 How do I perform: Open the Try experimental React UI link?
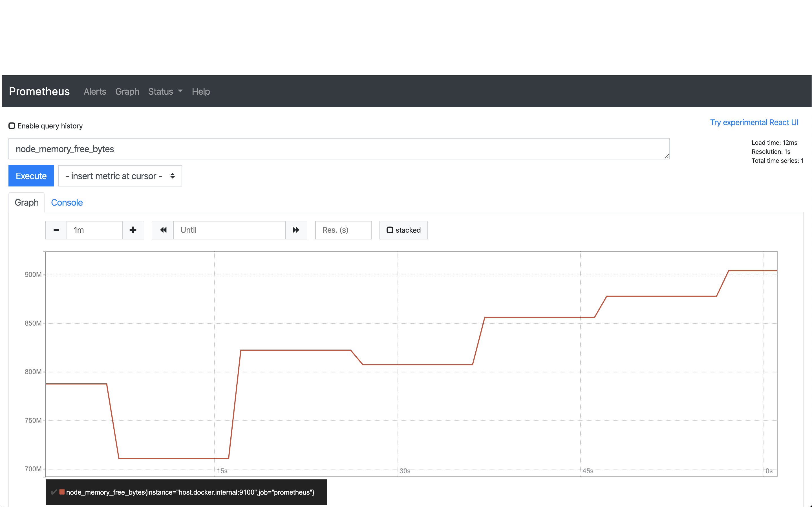[x=754, y=123]
